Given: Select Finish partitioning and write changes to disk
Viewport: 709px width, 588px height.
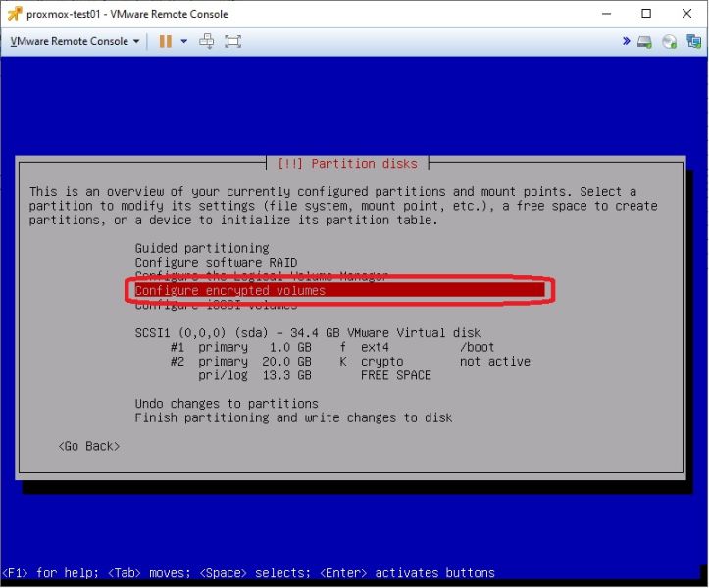Looking at the screenshot, I should click(x=293, y=417).
